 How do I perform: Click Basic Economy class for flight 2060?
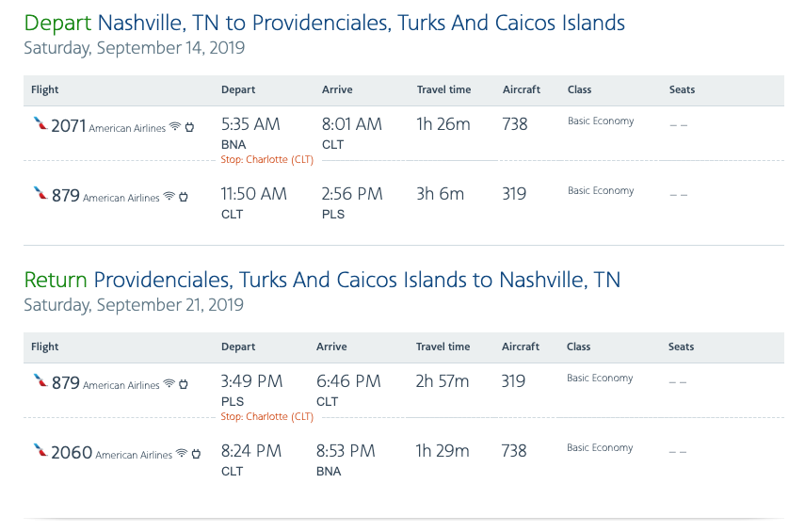601,448
